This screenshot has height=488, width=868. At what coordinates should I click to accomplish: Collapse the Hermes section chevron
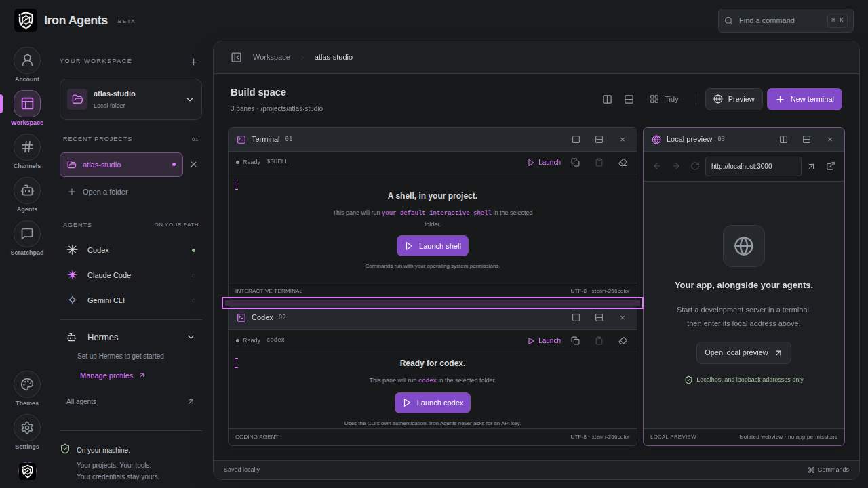[191, 337]
